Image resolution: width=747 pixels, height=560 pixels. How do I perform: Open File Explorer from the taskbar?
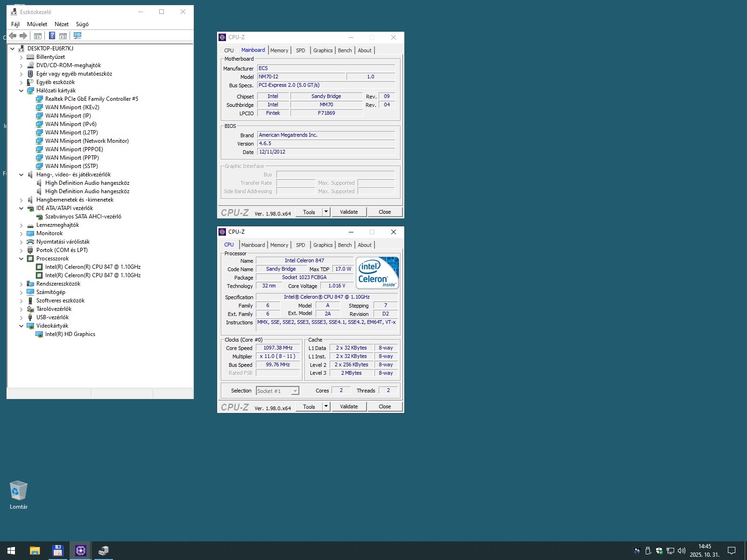[35, 551]
